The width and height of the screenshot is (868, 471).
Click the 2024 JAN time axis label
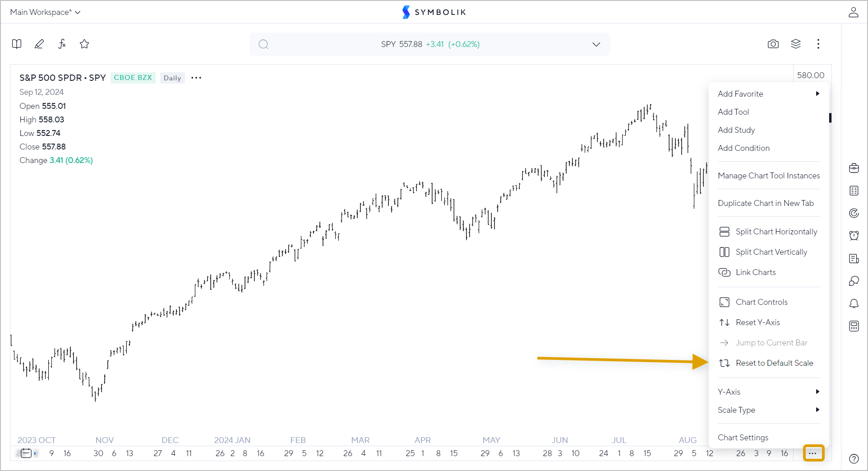pyautogui.click(x=232, y=440)
